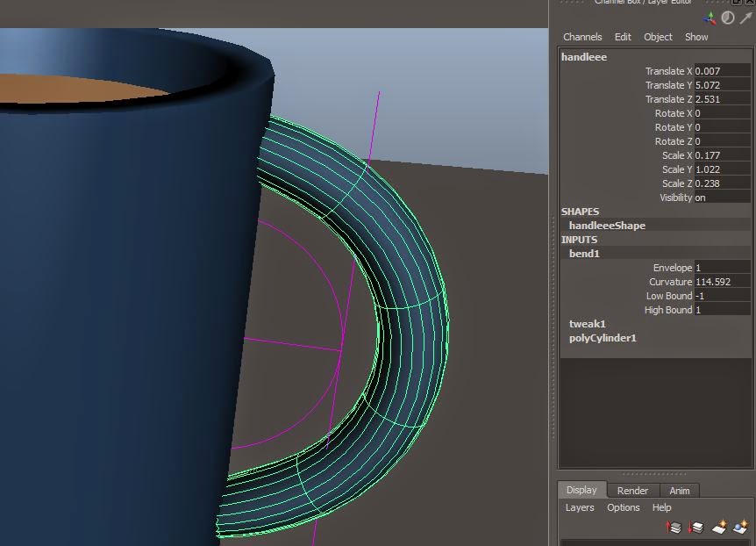Select the High Bound attribute label
This screenshot has width=756, height=546.
coord(667,310)
